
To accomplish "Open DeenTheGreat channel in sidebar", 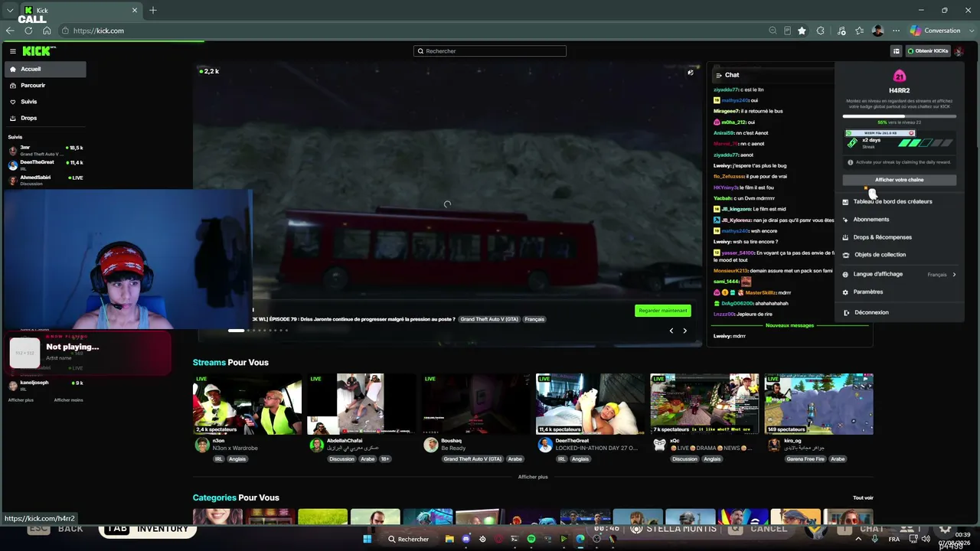I will [45, 164].
